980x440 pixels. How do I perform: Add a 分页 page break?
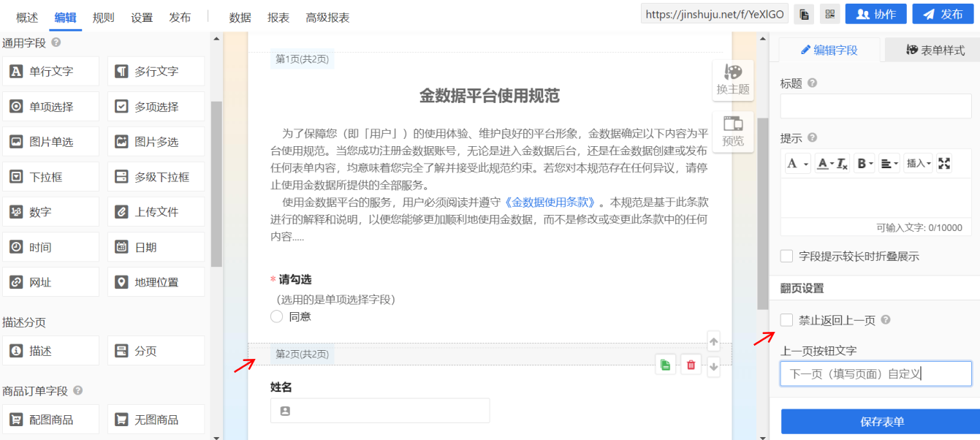(x=156, y=351)
